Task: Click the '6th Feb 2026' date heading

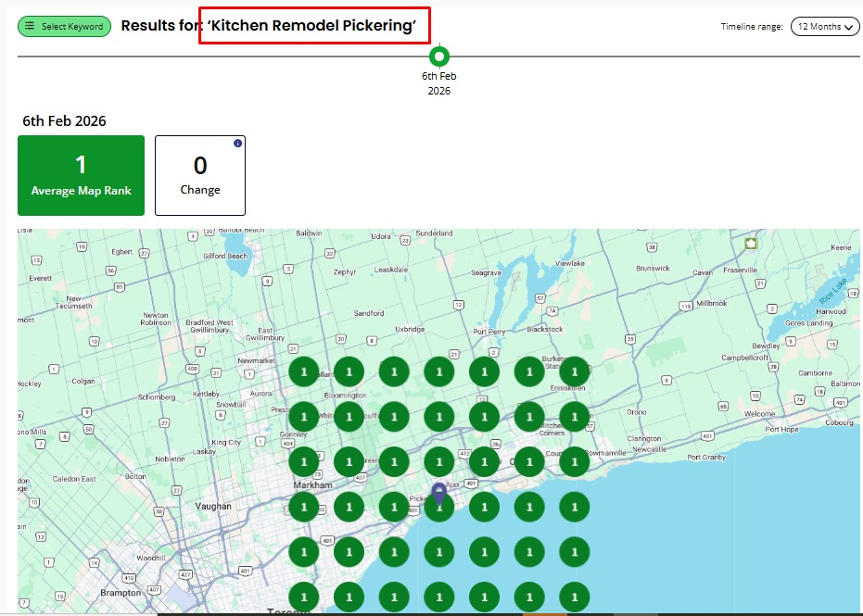Action: pos(64,121)
